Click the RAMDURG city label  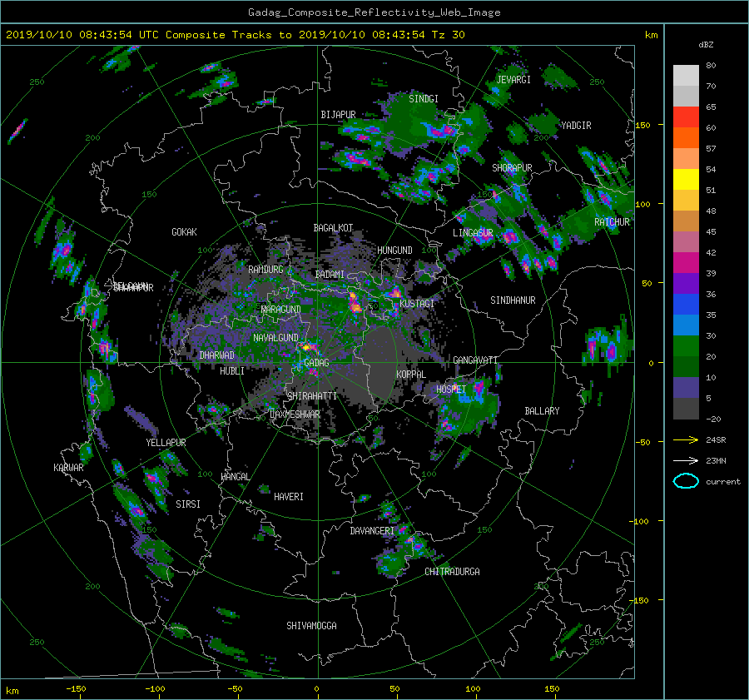click(265, 270)
